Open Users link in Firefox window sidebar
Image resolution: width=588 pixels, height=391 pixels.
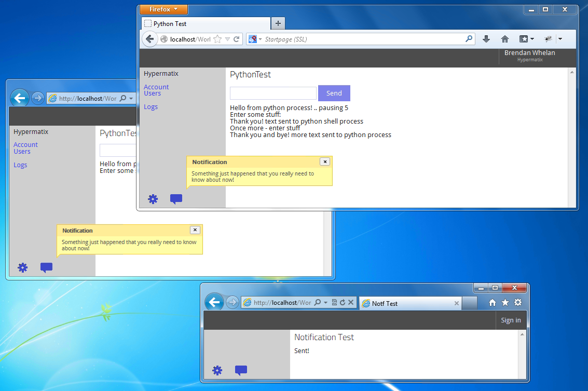[x=152, y=93]
